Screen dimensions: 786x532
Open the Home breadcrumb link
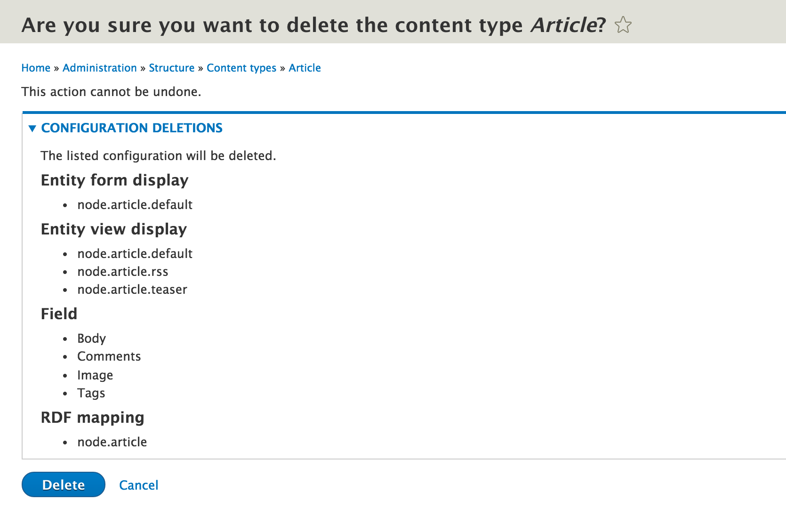(36, 68)
